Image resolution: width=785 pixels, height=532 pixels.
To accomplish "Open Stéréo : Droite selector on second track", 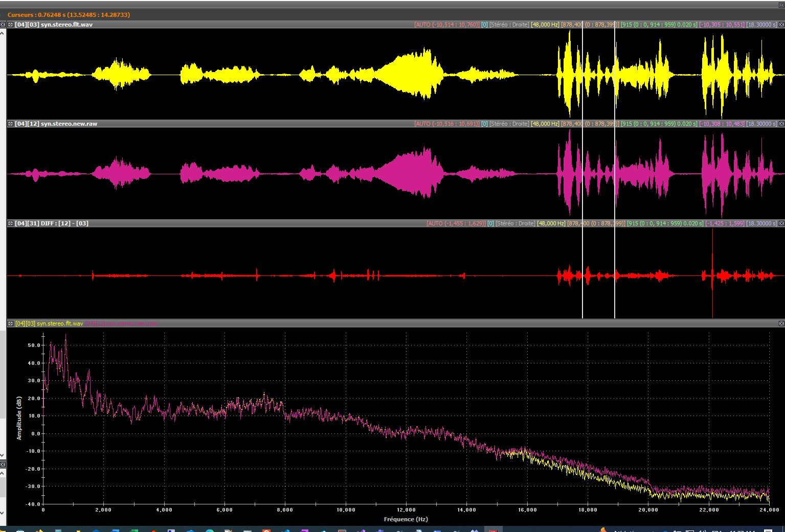I will point(509,124).
